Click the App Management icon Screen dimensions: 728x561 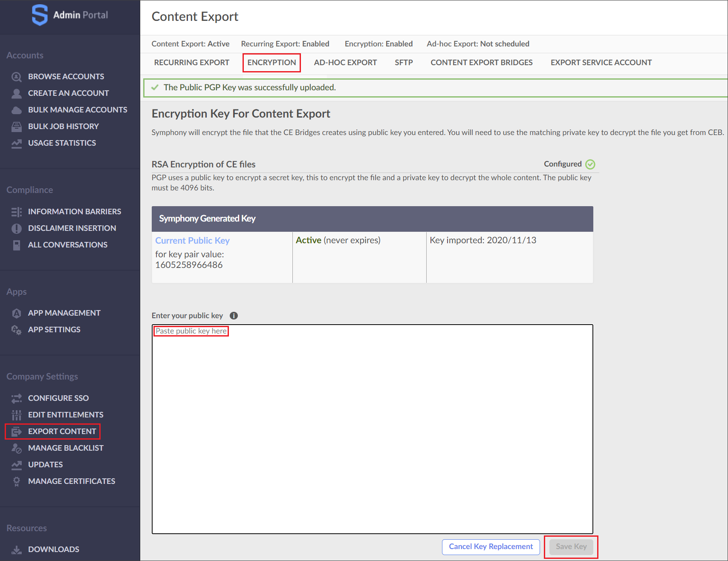[17, 313]
